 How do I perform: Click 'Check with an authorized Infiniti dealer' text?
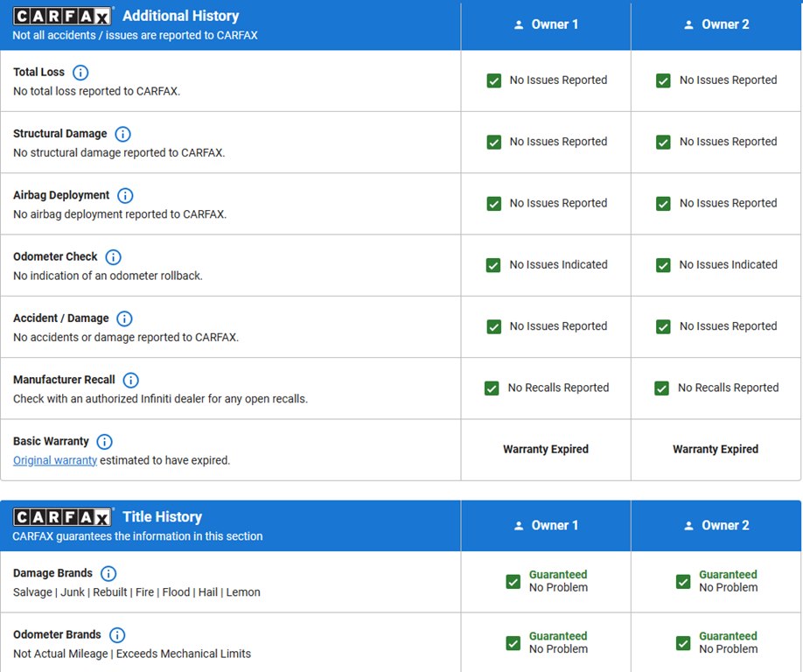pos(160,398)
